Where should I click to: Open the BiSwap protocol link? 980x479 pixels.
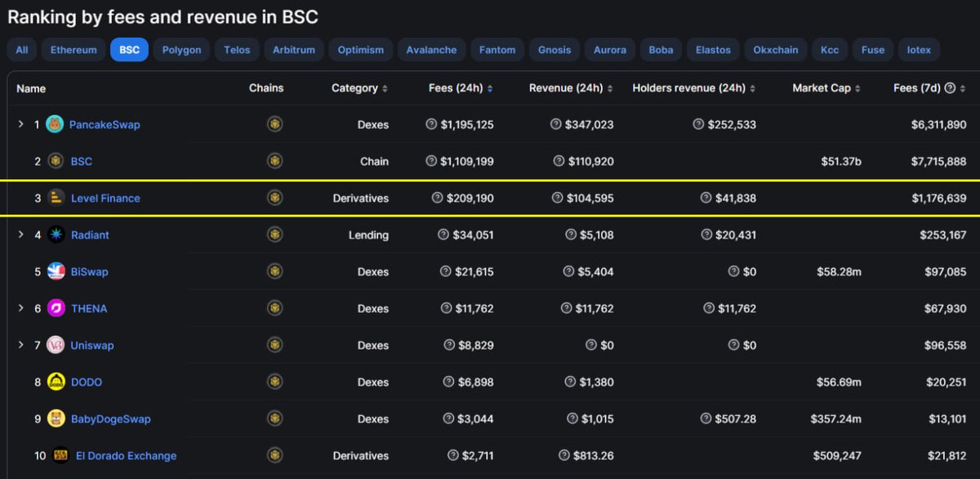coord(88,272)
